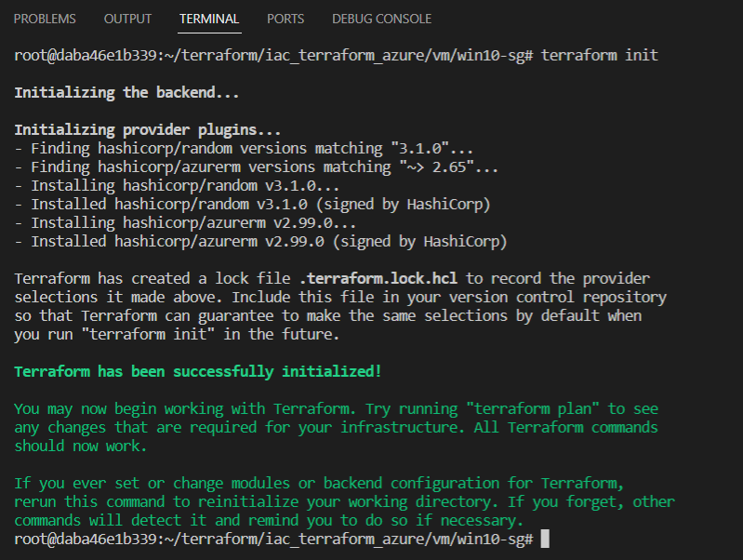
Task: Click 'should now work.' line
Action: (x=81, y=447)
